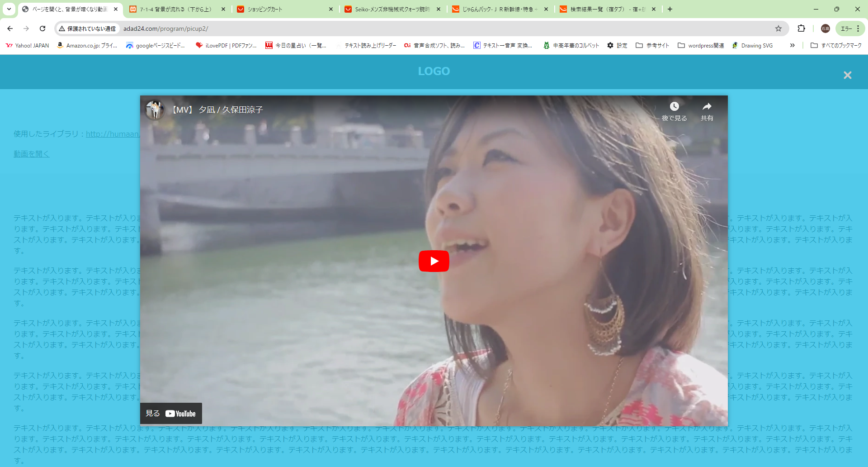Open iLovePDF bookmark

tap(226, 45)
